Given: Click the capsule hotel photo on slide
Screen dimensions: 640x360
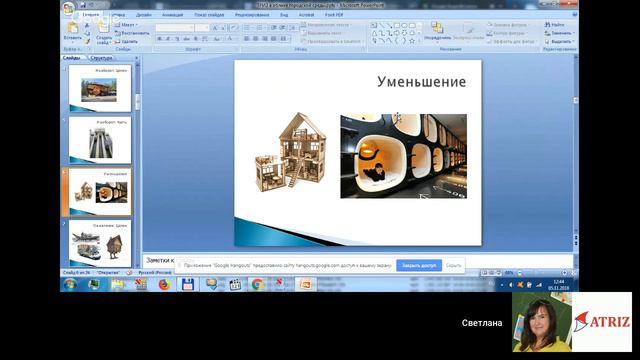Looking at the screenshot, I should 404,156.
